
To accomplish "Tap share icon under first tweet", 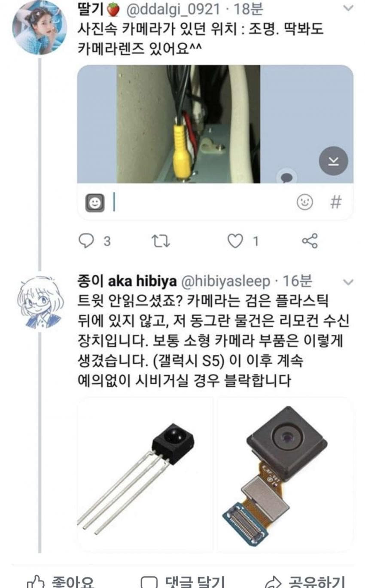I will [x=310, y=241].
